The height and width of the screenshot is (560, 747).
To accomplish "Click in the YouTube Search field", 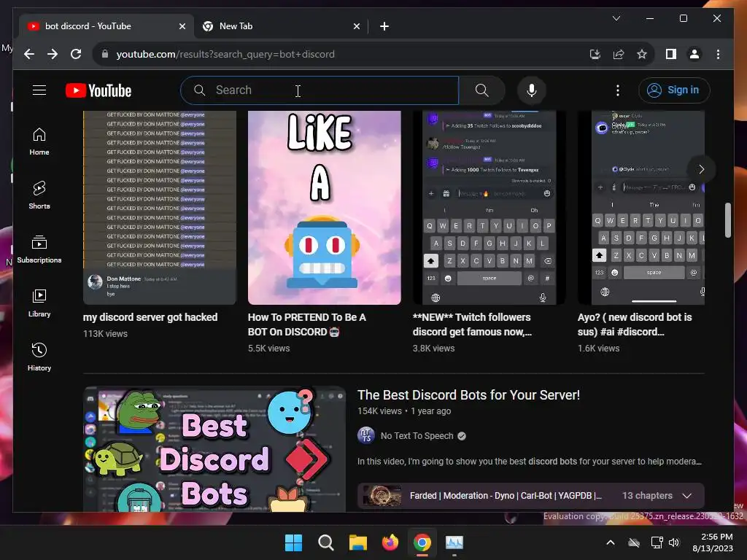I will 320,90.
